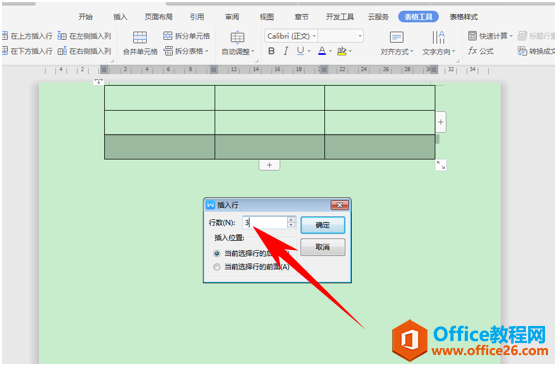
Task: Open Quick Calculate menu
Action: pos(490,36)
